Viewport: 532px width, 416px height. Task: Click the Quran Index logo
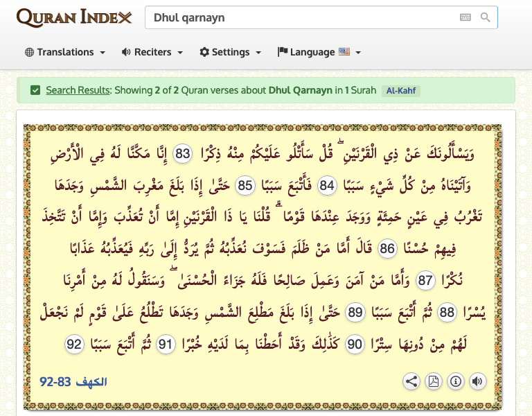pyautogui.click(x=73, y=17)
